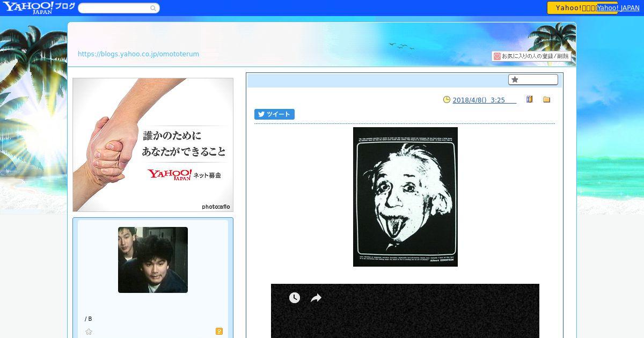The height and width of the screenshot is (338, 644).
Task: Click the book icon next to date
Action: [529, 99]
